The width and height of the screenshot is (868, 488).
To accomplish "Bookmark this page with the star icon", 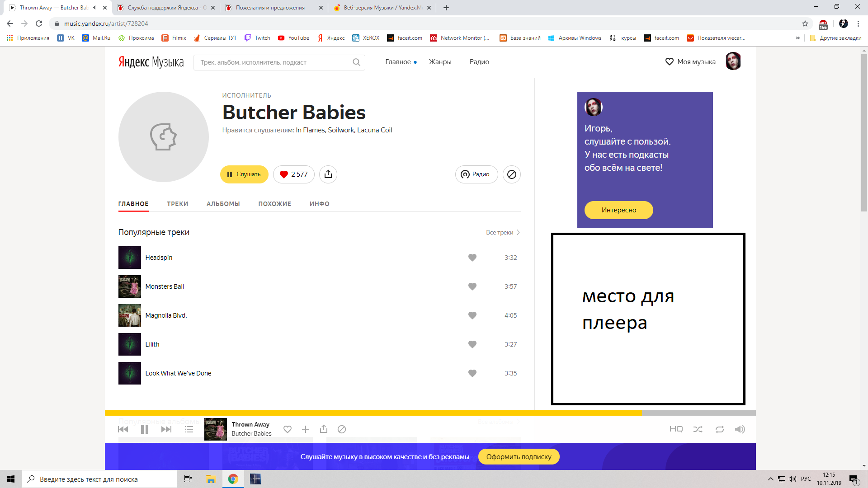I will coord(805,23).
